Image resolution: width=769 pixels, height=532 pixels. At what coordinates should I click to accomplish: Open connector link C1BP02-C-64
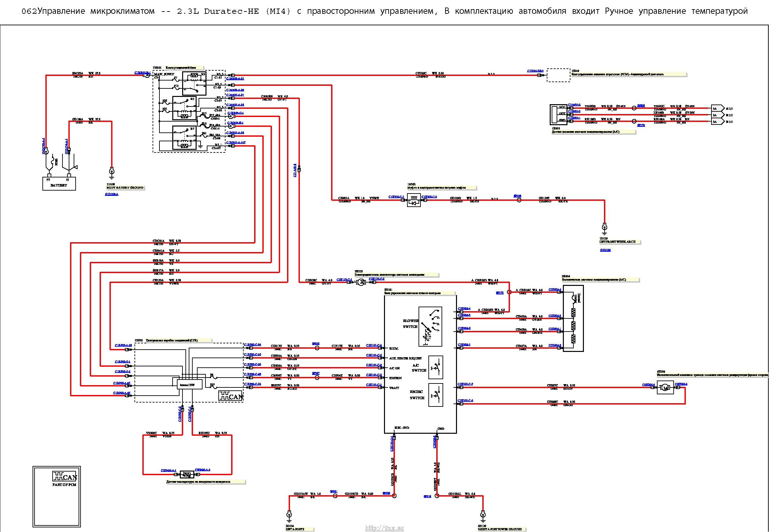252,345
